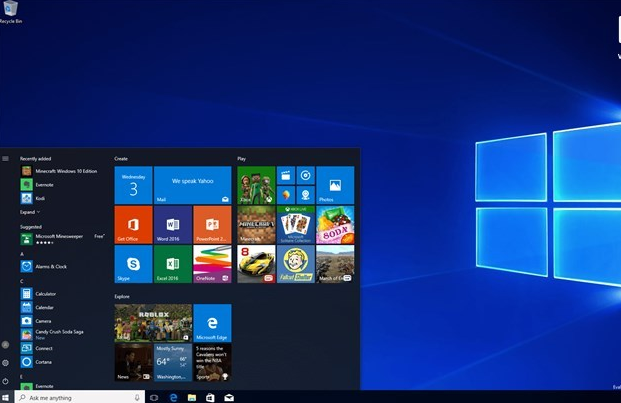The height and width of the screenshot is (403, 621).
Task: Open the Groove Music small tile
Action: (305, 175)
